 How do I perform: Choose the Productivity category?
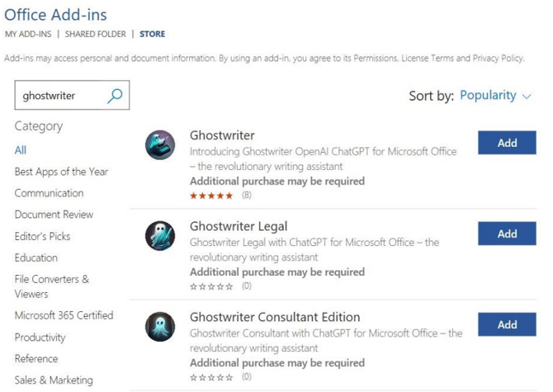pyautogui.click(x=40, y=338)
